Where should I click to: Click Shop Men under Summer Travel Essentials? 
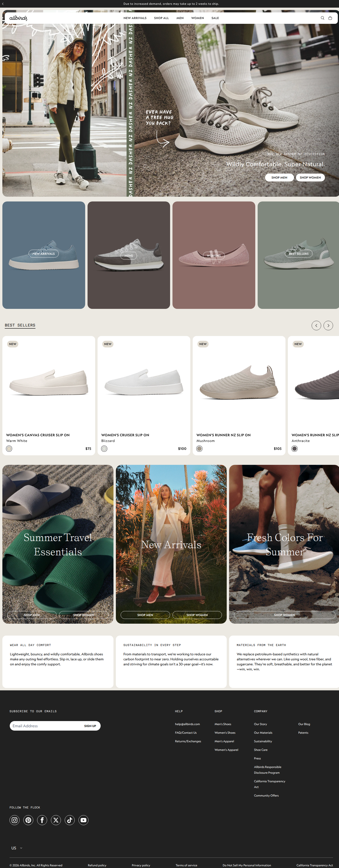(32, 615)
